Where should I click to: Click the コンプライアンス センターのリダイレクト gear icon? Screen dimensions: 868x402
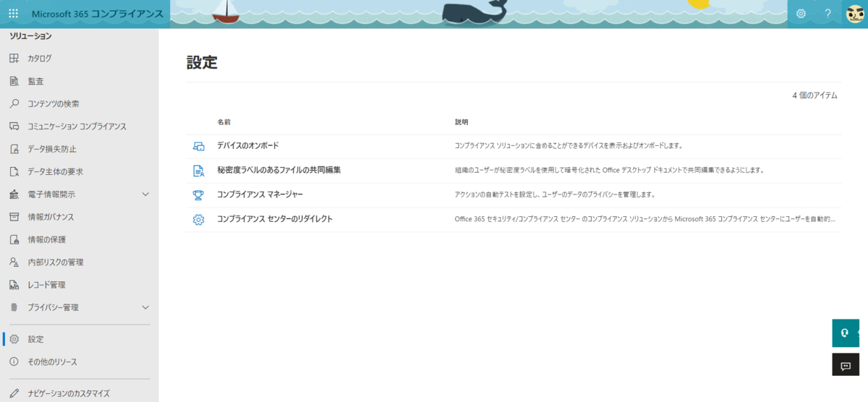(x=198, y=219)
